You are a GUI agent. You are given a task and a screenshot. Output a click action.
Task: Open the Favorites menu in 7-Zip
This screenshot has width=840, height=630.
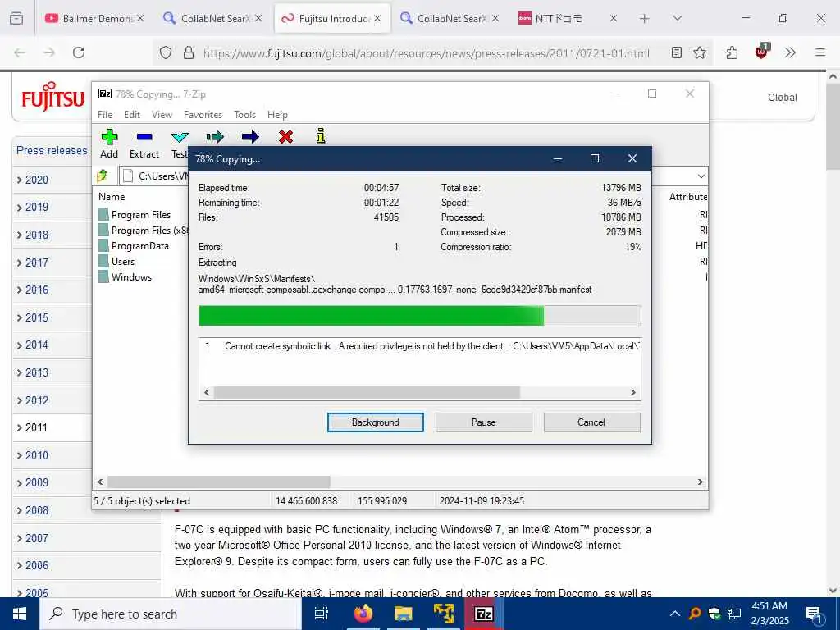[x=203, y=115]
